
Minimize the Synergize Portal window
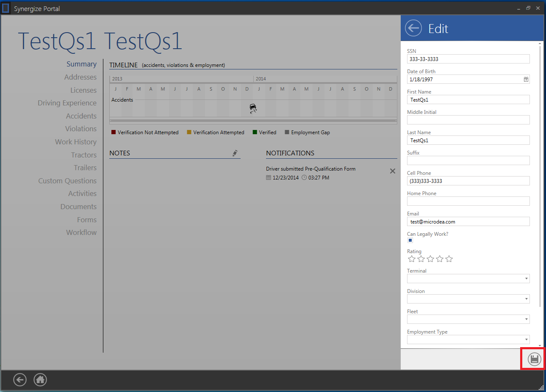point(518,8)
